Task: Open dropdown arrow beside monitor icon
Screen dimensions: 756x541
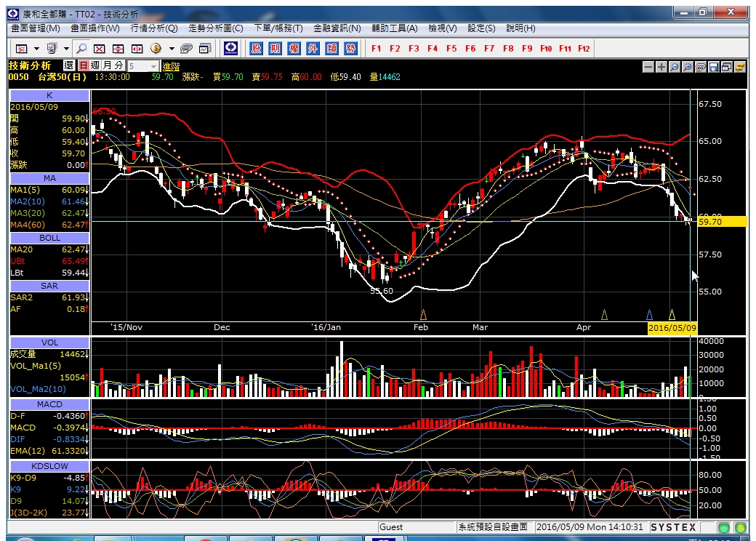Action: pos(66,48)
